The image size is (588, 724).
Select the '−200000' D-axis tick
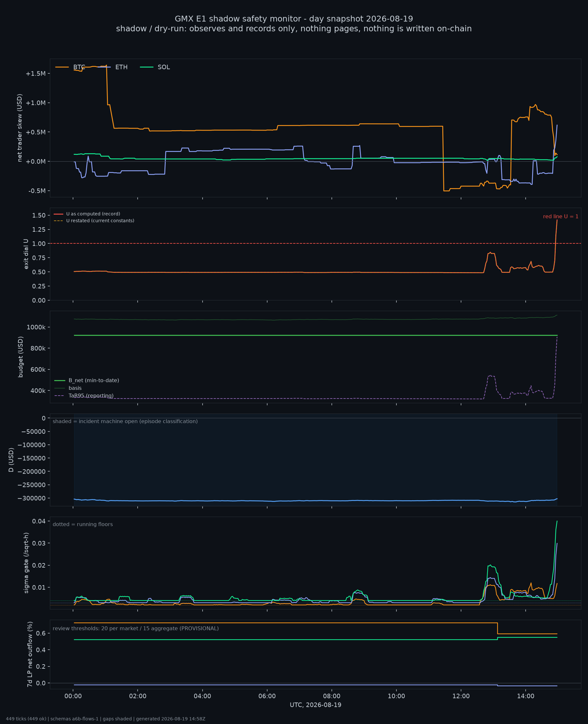point(32,472)
